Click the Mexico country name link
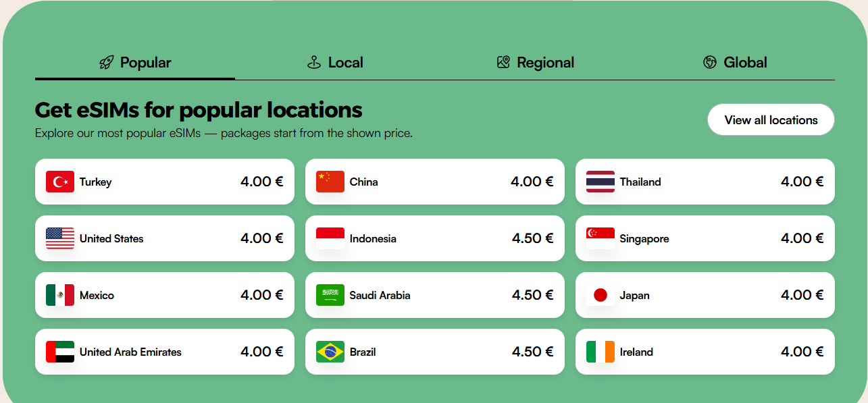Screen dimensions: 868x403 (97, 295)
